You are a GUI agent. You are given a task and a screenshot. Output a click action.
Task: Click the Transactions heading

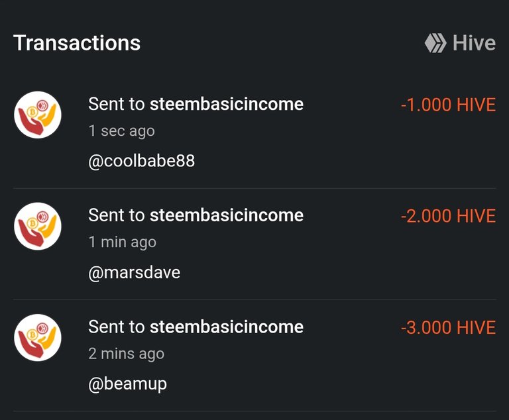77,43
